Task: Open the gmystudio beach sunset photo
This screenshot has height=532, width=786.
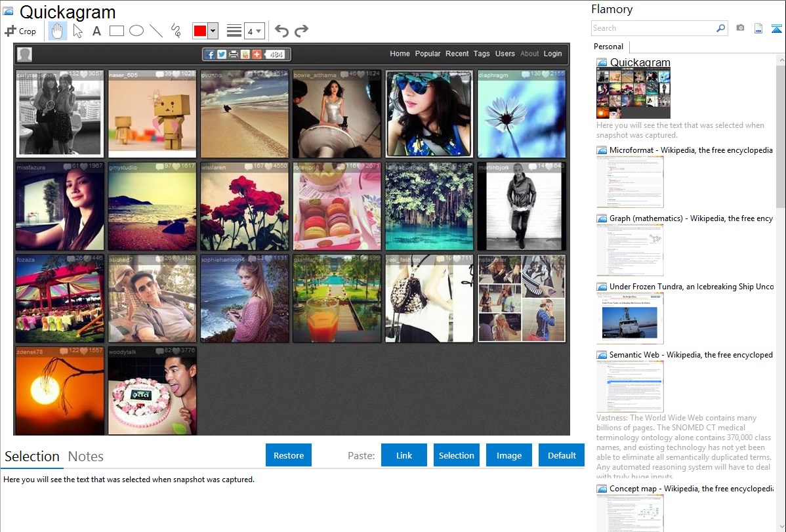Action: [x=152, y=206]
